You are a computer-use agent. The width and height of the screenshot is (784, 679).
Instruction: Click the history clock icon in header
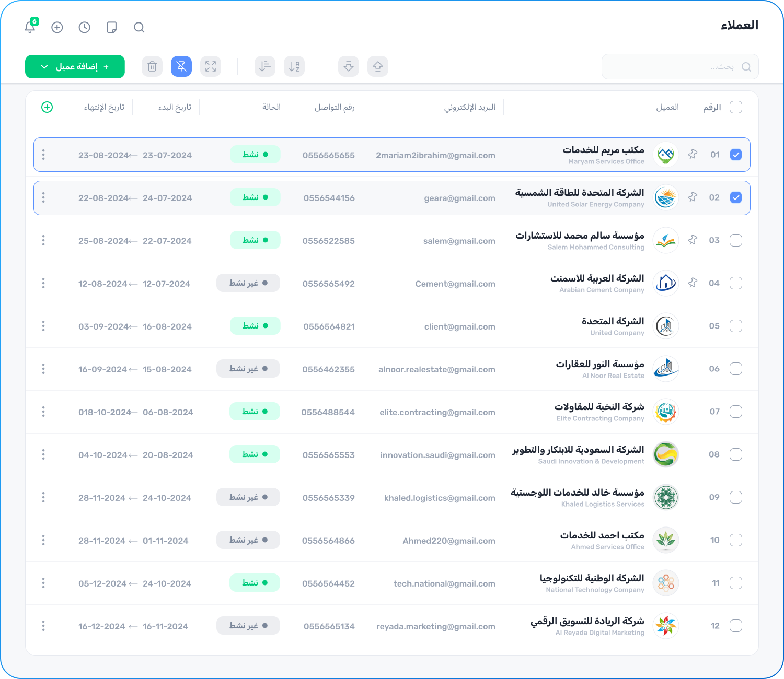85,27
